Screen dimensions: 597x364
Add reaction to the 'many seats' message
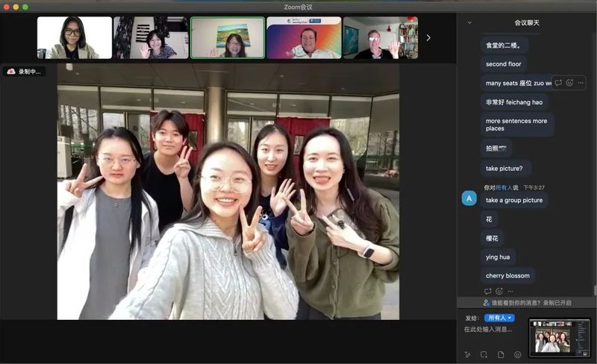point(569,83)
